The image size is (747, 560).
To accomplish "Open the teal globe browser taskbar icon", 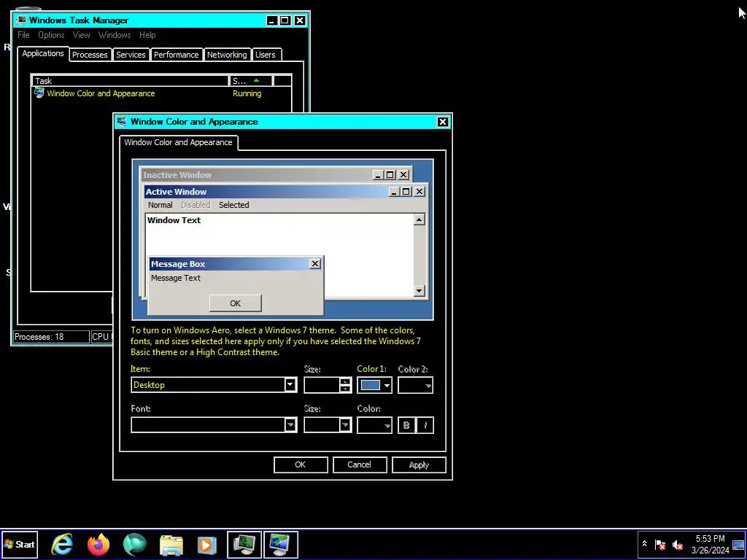I will tap(135, 544).
